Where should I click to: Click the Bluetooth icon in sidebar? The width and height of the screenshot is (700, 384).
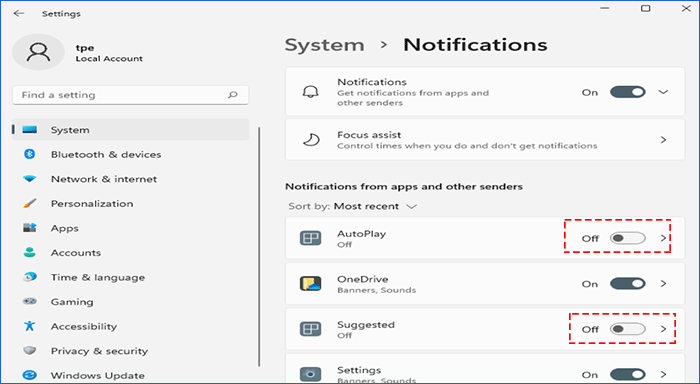(29, 154)
